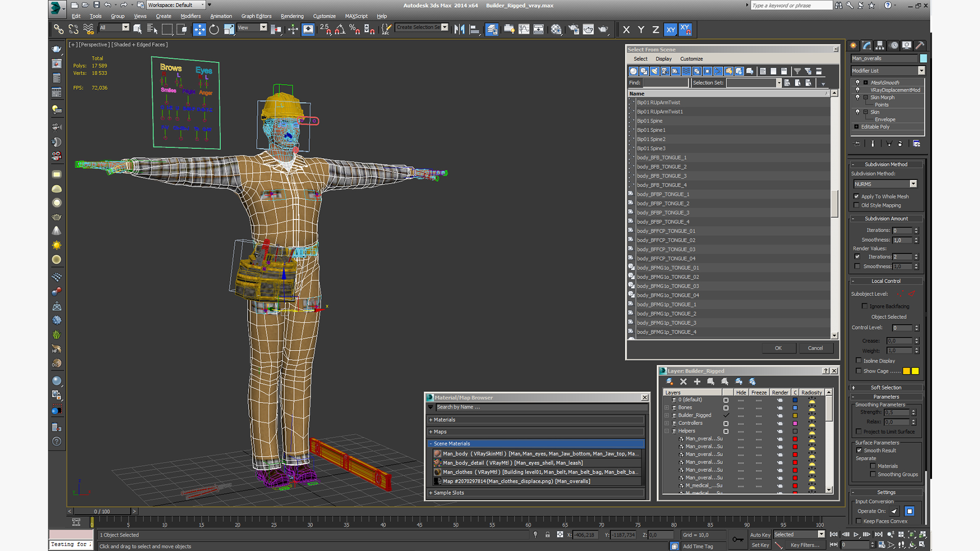Restrict to X axis button
Image resolution: width=980 pixels, height=551 pixels.
pos(626,30)
